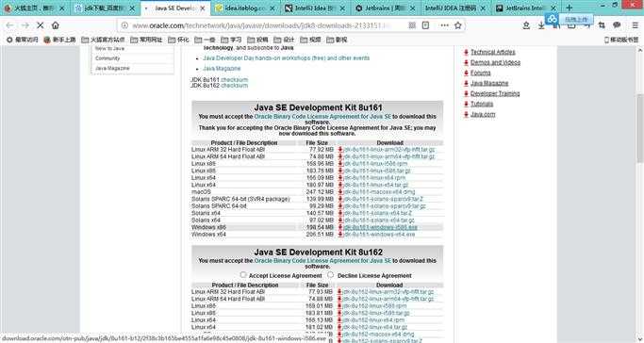Switch to the JetBrains Intel tab
Screen dimensions: 644x343
[x=525, y=8]
